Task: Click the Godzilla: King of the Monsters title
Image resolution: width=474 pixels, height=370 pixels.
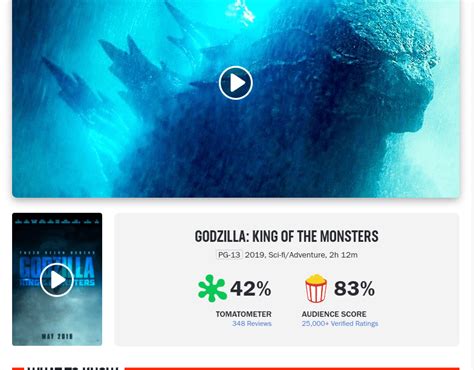Action: pyautogui.click(x=287, y=236)
